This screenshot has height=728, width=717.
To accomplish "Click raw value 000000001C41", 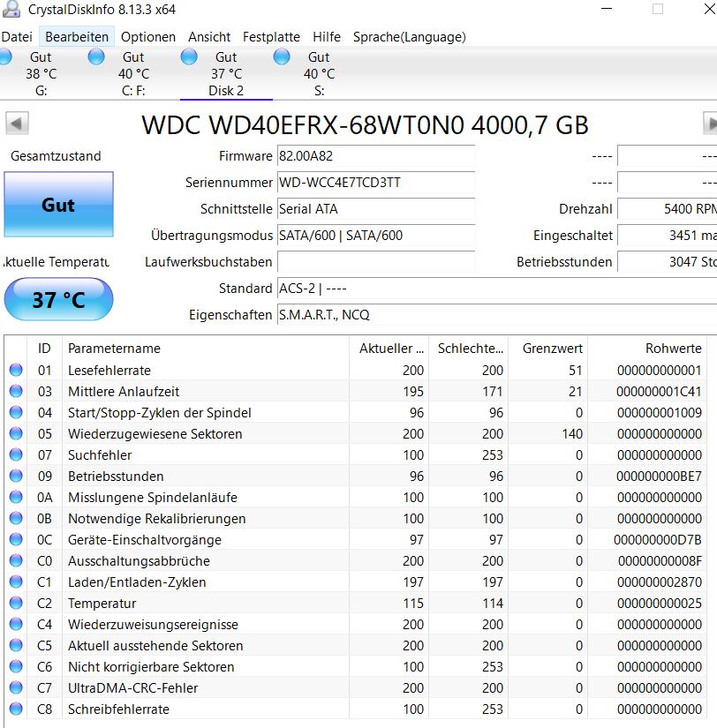I will [x=659, y=392].
